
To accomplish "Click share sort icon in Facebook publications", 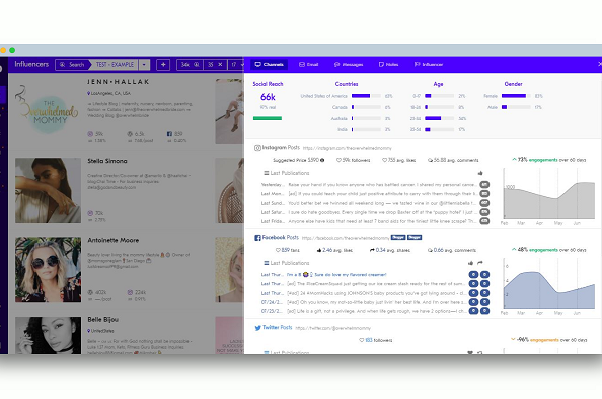I will 480,263.
